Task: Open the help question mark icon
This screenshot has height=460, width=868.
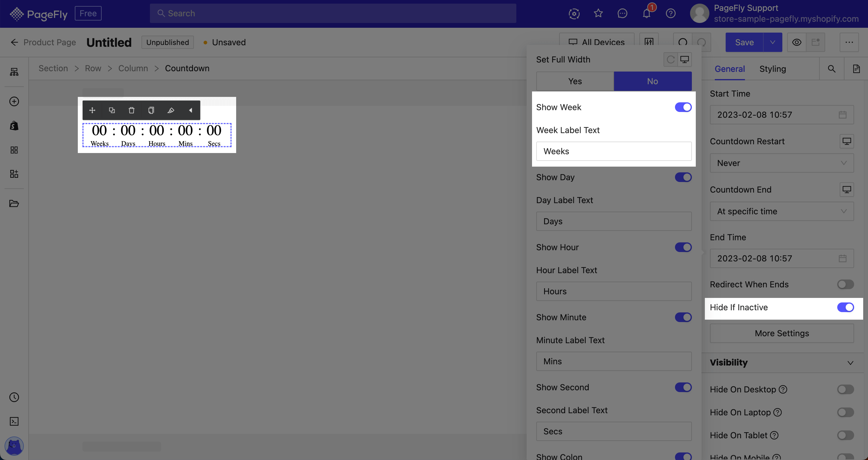Action: click(671, 14)
